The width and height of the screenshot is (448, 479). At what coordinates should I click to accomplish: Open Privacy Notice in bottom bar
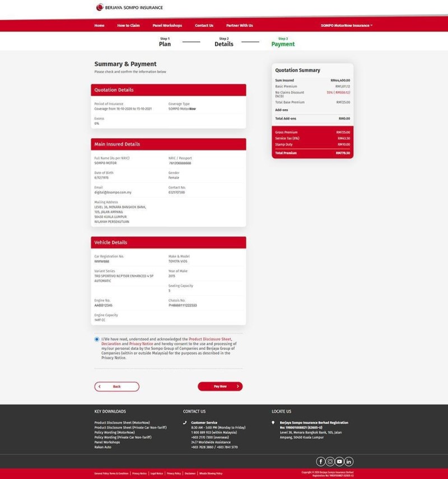139,473
